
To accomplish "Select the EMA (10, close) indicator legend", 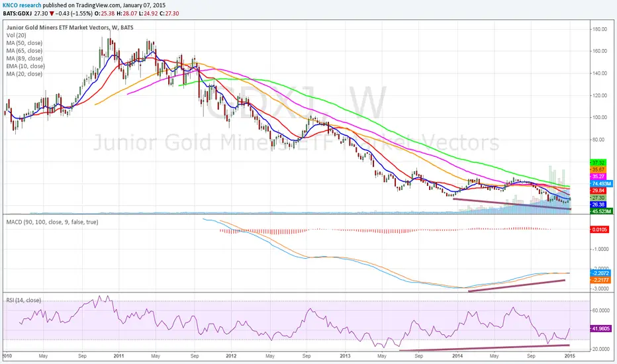I will click(x=26, y=66).
